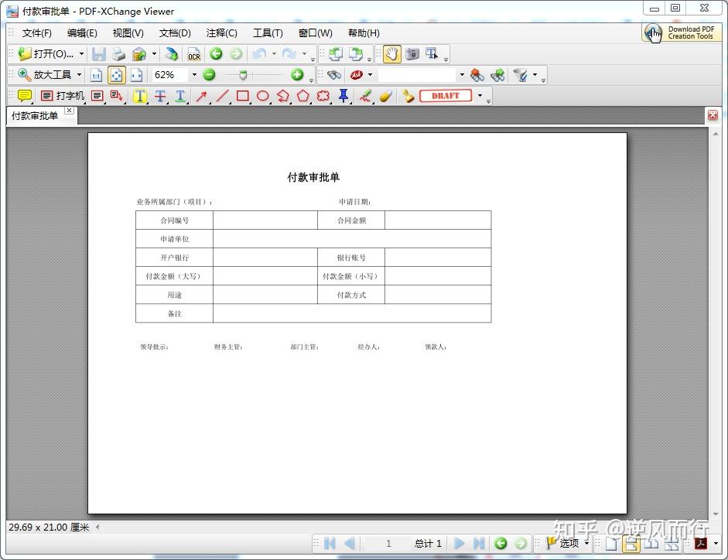Click the green zoom in plus button
The image size is (728, 560).
(x=297, y=74)
